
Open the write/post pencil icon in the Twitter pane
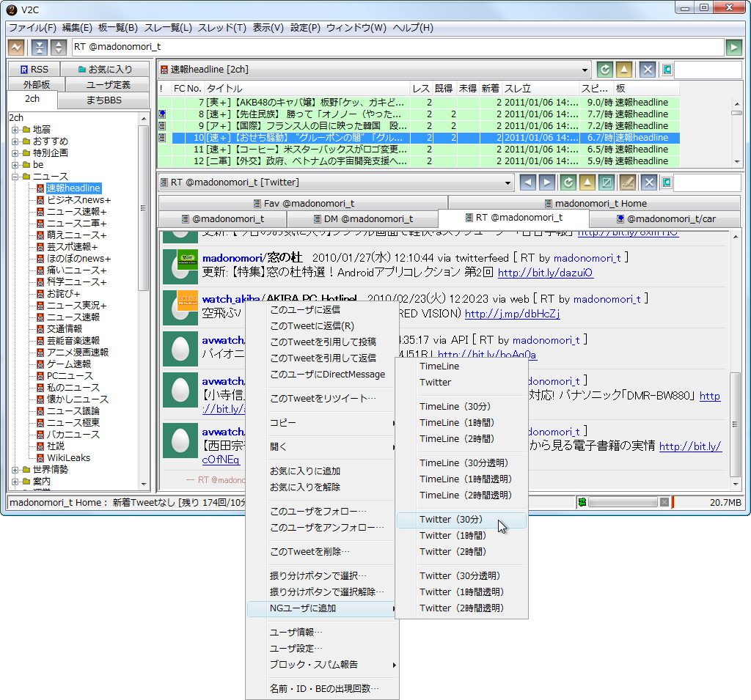coord(628,183)
